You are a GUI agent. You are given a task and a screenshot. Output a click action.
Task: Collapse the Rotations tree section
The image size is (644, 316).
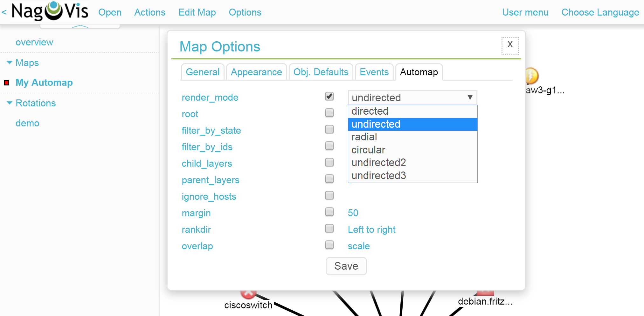[10, 103]
